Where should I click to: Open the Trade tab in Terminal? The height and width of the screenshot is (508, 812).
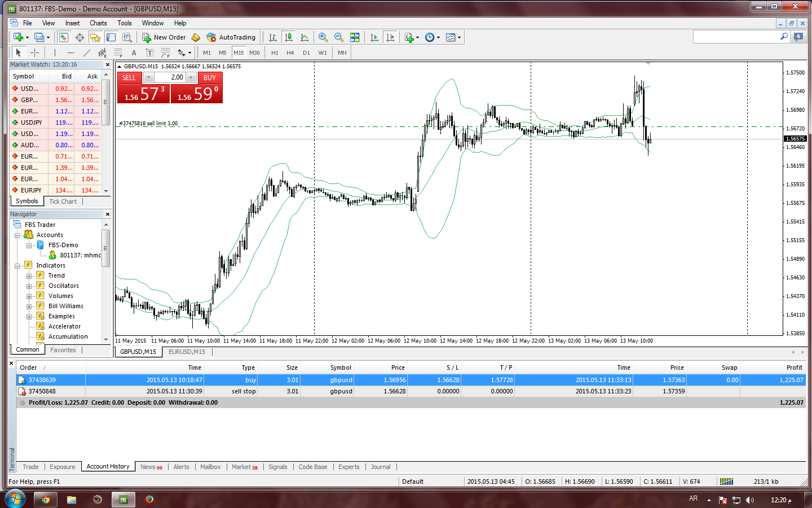click(x=30, y=467)
